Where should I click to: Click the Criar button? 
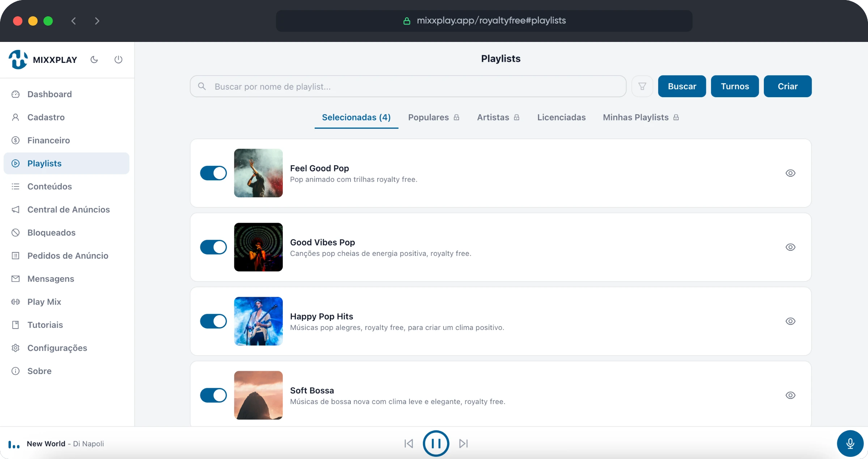click(788, 86)
